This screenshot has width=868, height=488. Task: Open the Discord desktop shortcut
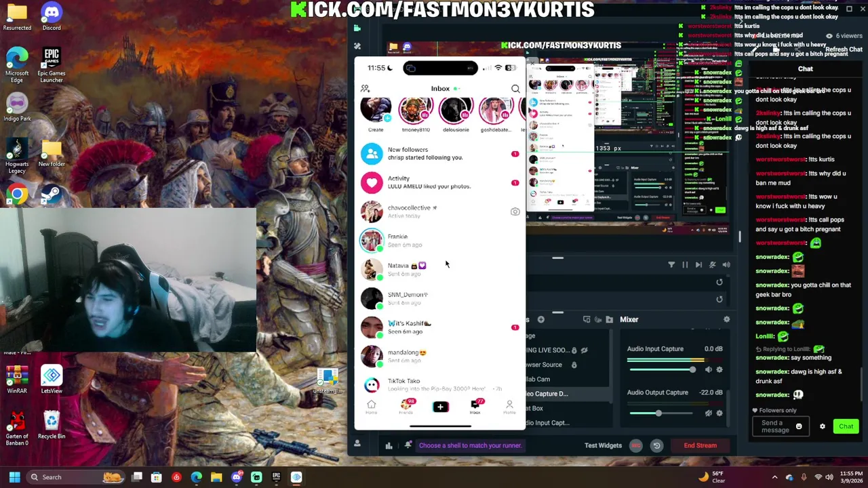point(52,17)
